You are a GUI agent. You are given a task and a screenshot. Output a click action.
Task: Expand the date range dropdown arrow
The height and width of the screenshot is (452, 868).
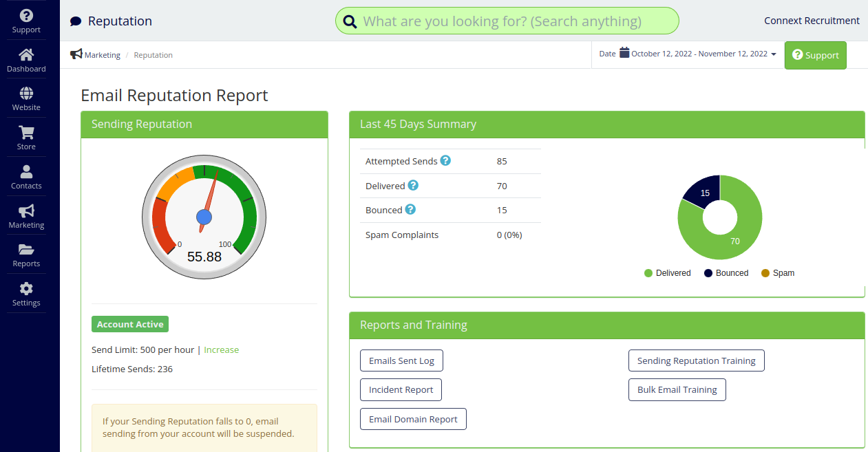(x=774, y=54)
